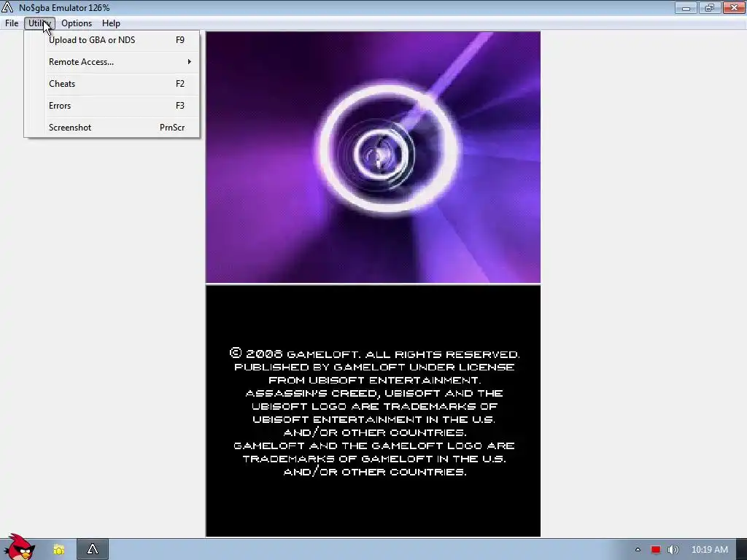Image resolution: width=747 pixels, height=560 pixels.
Task: Select NoSgba emulator taskbar button
Action: coord(93,550)
